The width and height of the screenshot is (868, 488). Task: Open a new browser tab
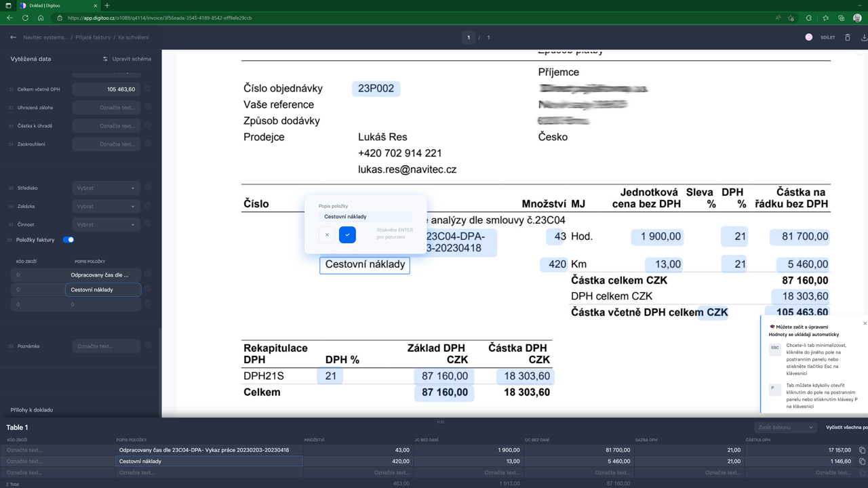click(x=107, y=5)
